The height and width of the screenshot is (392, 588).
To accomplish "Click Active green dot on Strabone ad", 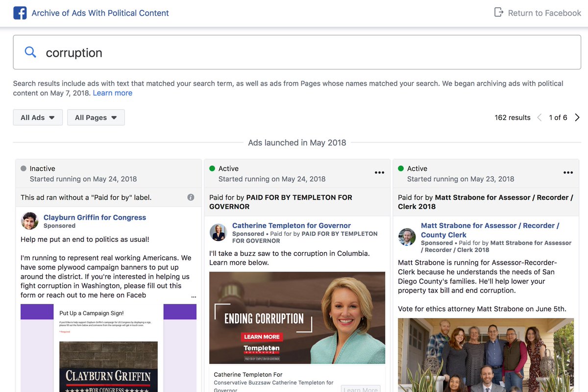I will point(401,168).
